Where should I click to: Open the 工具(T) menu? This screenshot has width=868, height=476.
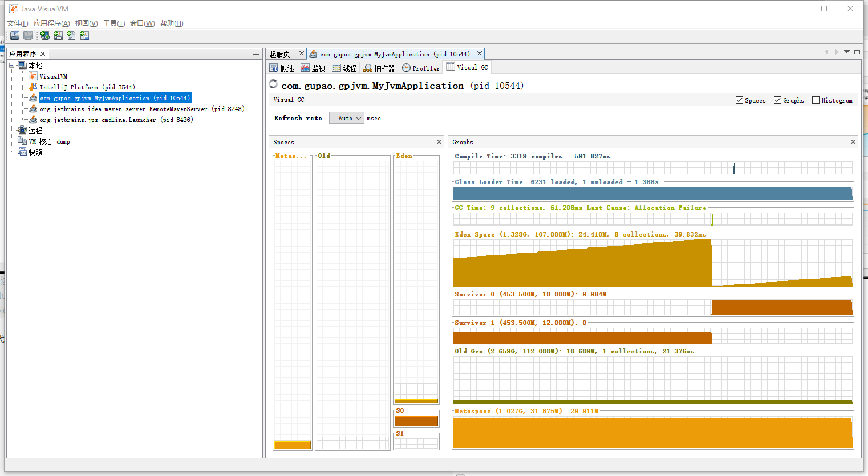(114, 23)
